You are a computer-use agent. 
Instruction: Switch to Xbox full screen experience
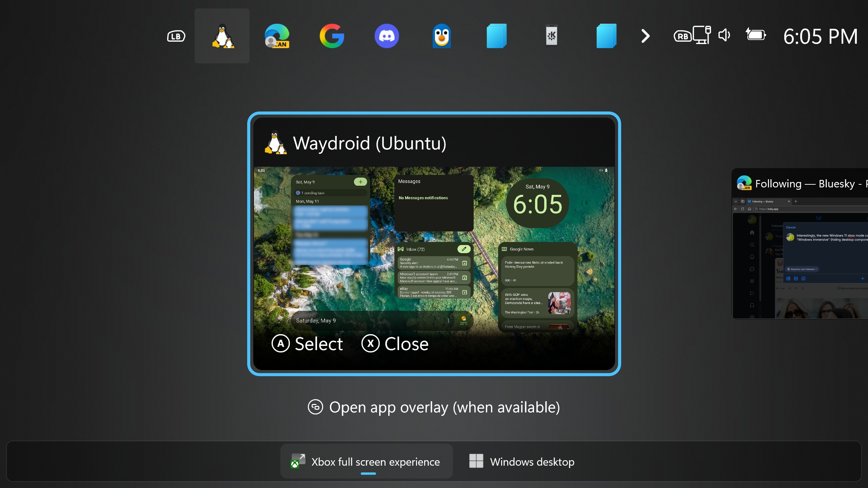pos(367,461)
